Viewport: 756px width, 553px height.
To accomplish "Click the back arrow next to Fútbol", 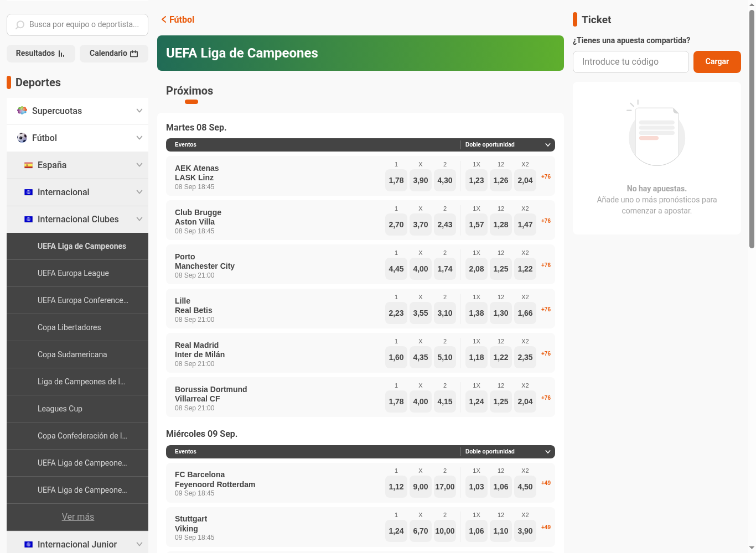I will [x=164, y=19].
